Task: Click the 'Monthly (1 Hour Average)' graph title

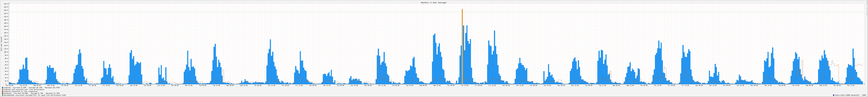Action: click(x=434, y=3)
